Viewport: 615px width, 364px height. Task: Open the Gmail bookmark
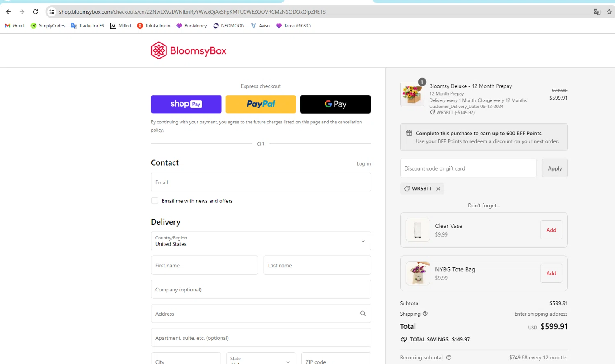(x=14, y=25)
